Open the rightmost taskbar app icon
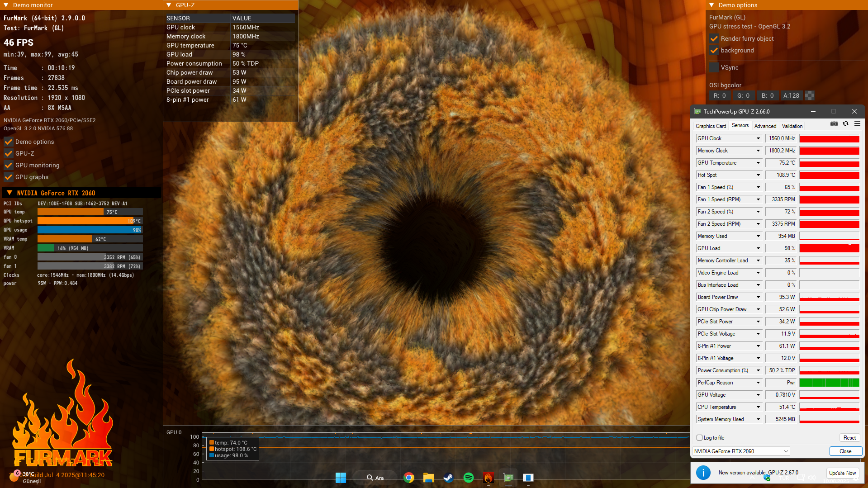 point(528,478)
